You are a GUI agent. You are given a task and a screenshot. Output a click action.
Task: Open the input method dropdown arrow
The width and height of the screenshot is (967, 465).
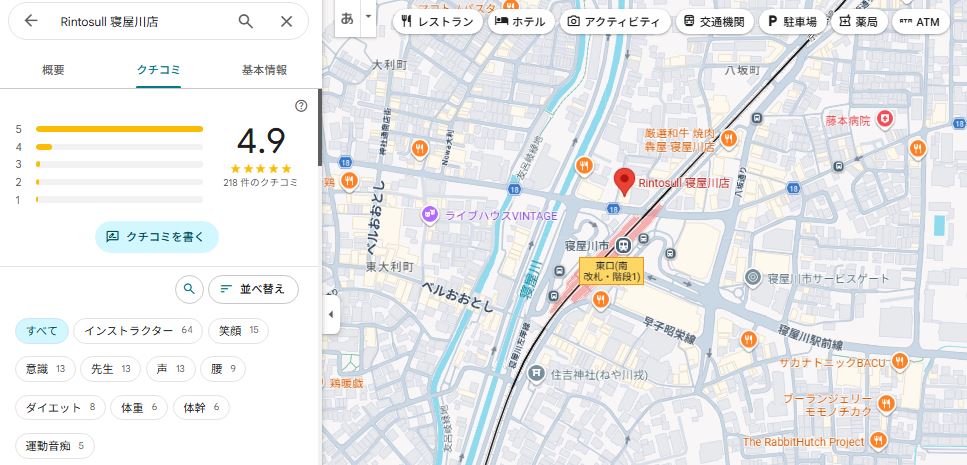pos(368,17)
